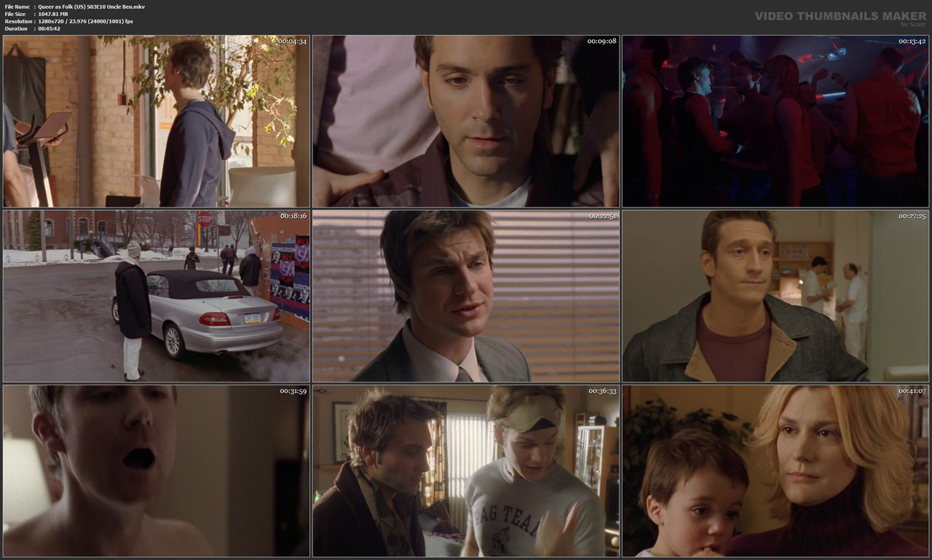932x560 pixels.
Task: Select the thumbnail stamped 00:04:34
Action: 157,122
